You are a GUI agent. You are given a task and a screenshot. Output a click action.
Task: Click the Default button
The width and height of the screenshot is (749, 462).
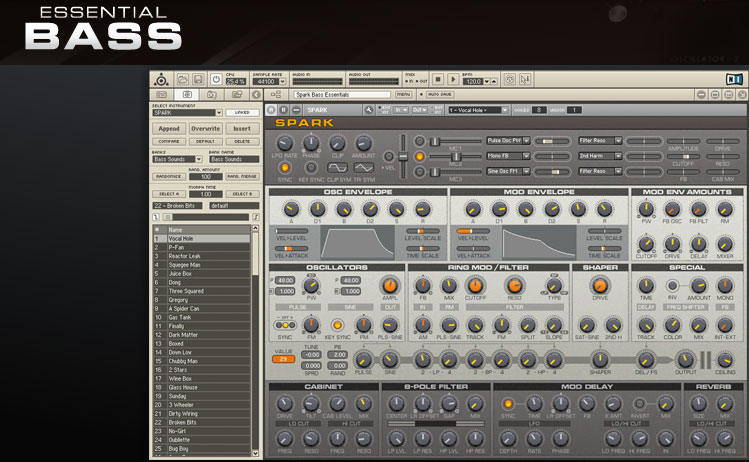[x=205, y=141]
